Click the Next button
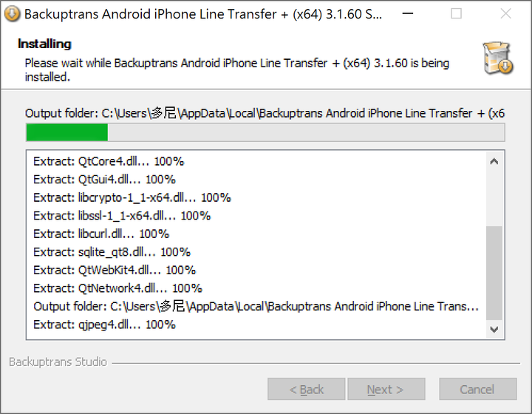Viewport: 532px width, 414px height. 386,389
